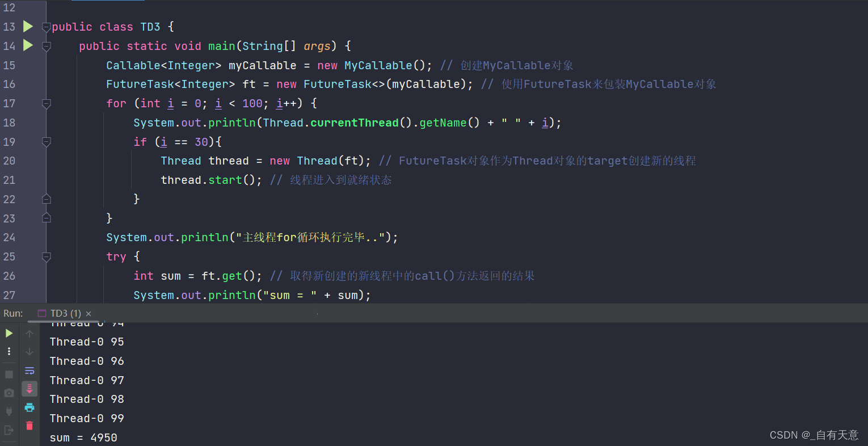Click the exit icon in Run toolbar
Screen dimensions: 868x446
(x=9, y=430)
